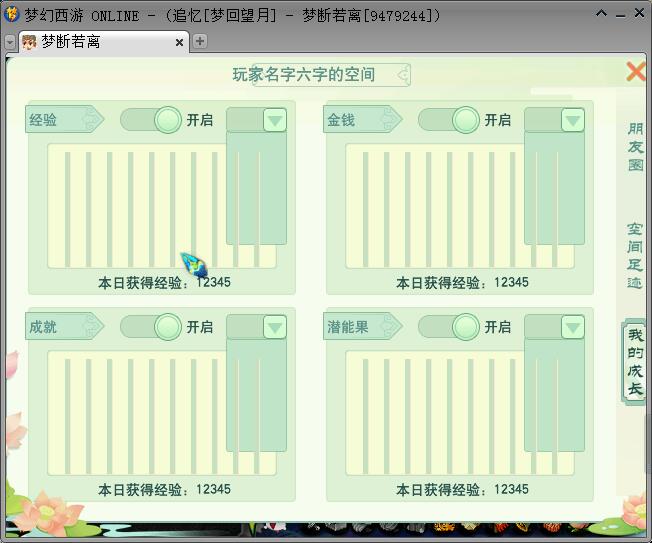This screenshot has width=652, height=543.
Task: Click the 开启 label in the 经验 panel
Action: [x=200, y=120]
